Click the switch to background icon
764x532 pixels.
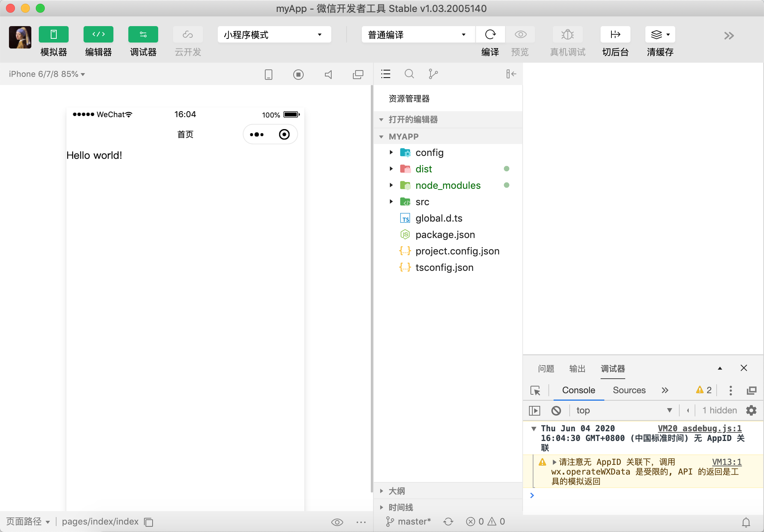(615, 35)
